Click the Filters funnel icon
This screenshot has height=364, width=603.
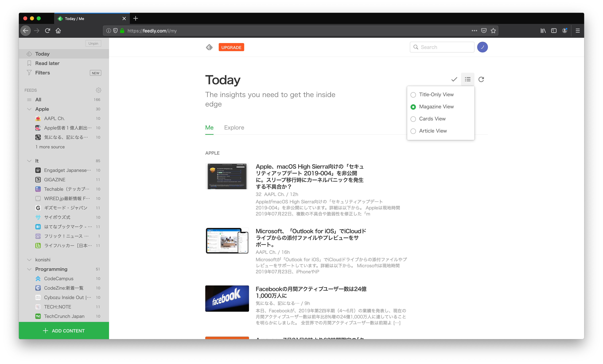click(29, 73)
